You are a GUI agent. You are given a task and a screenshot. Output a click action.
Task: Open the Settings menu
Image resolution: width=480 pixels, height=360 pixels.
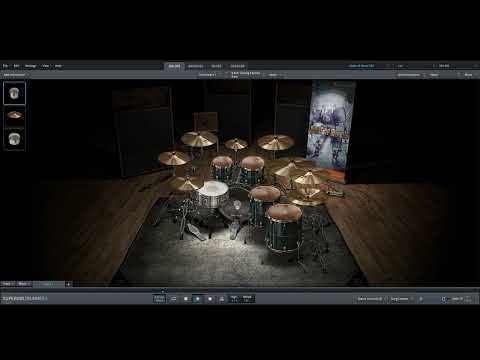30,66
